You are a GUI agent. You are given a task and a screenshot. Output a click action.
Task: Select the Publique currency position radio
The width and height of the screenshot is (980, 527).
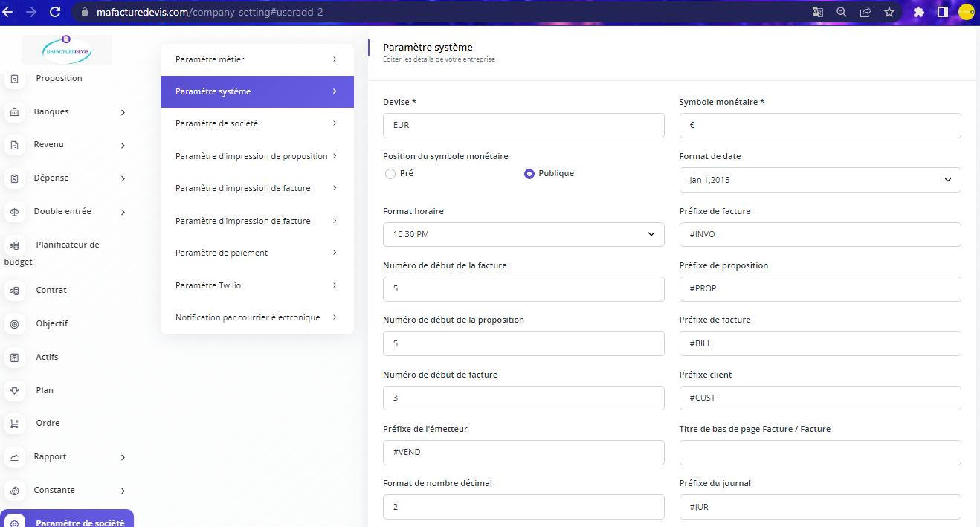point(529,174)
